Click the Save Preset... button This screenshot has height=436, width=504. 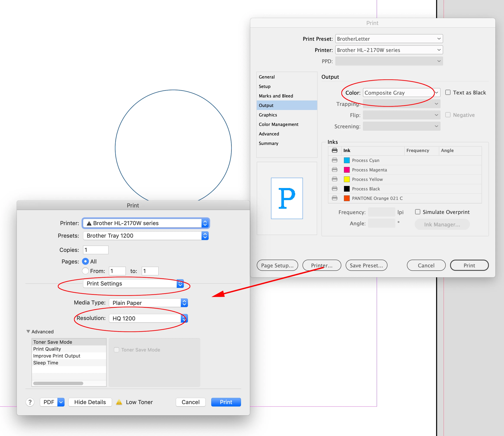366,265
